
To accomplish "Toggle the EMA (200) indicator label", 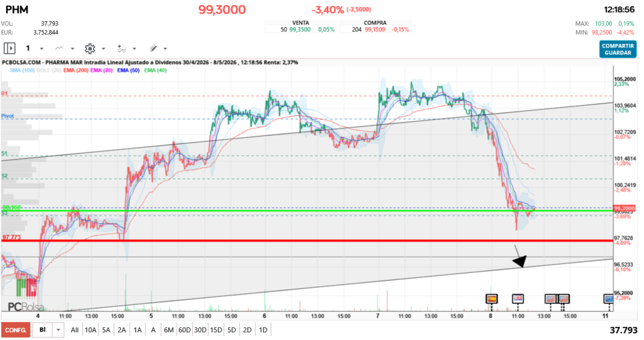I will pos(76,71).
